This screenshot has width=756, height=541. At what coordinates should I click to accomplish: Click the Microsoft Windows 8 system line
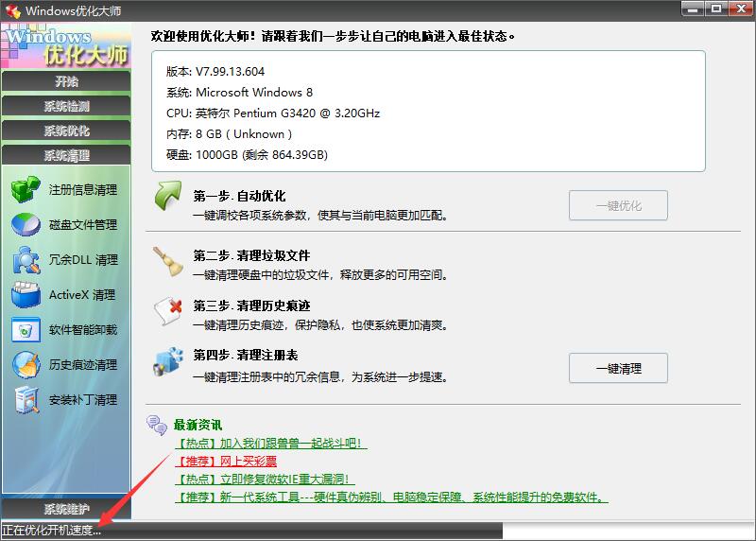(x=239, y=92)
